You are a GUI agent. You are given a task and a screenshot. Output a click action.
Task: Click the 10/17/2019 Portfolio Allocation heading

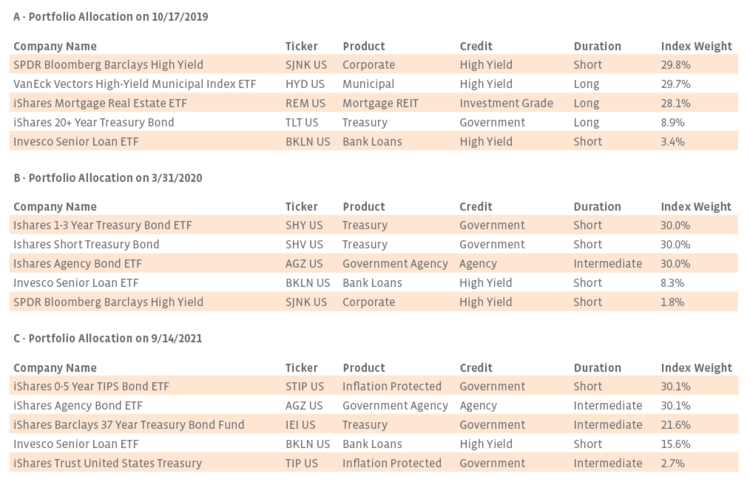110,18
